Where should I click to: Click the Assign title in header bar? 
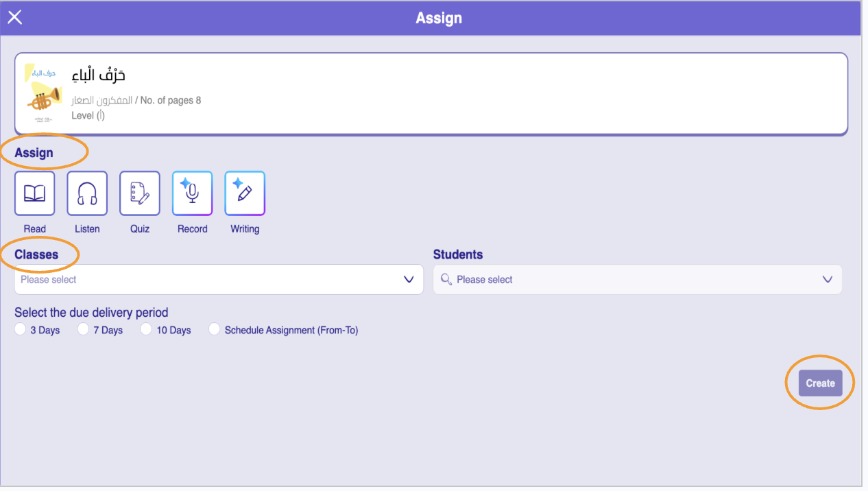coord(439,18)
